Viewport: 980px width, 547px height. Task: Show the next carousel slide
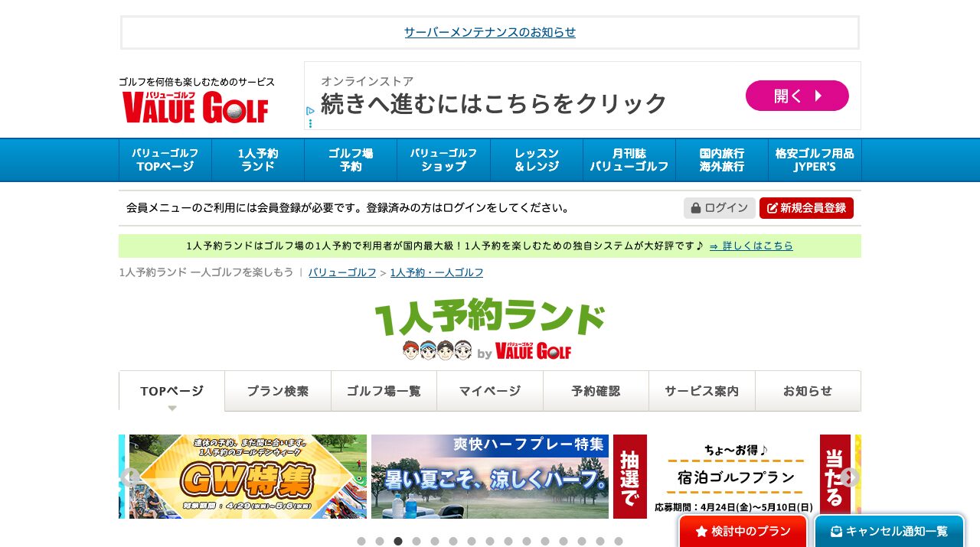pos(850,477)
